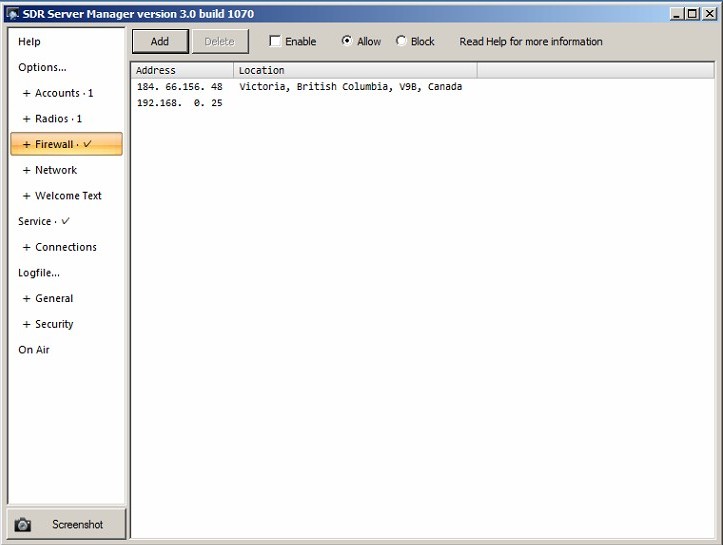
Task: Expand the Welcome Text plus sign
Action: coord(27,196)
